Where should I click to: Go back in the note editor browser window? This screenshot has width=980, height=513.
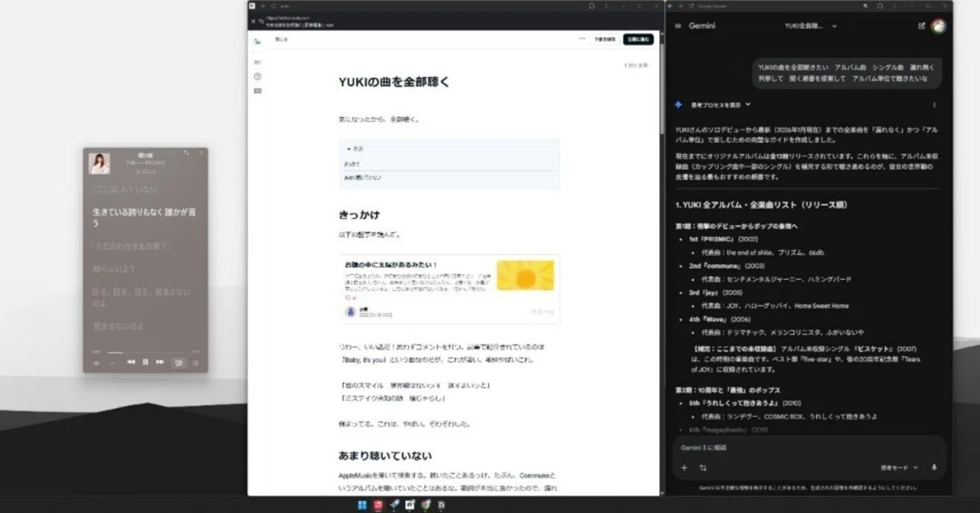point(263,5)
